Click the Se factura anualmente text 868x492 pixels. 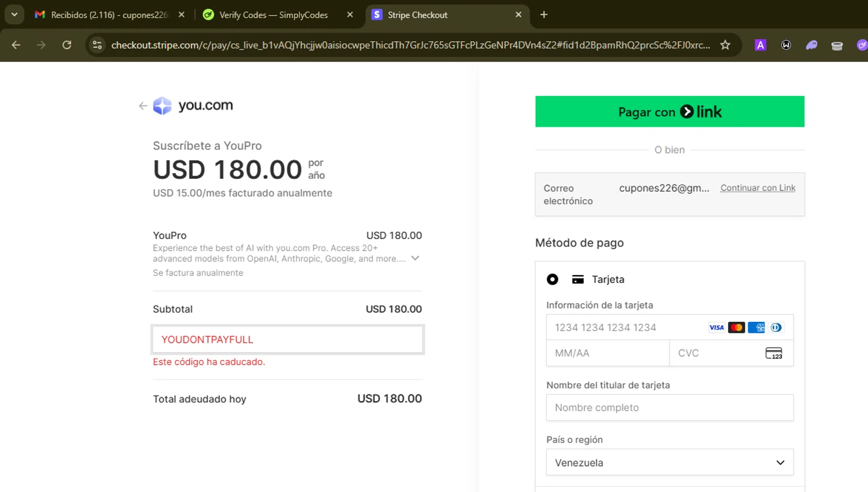point(198,273)
